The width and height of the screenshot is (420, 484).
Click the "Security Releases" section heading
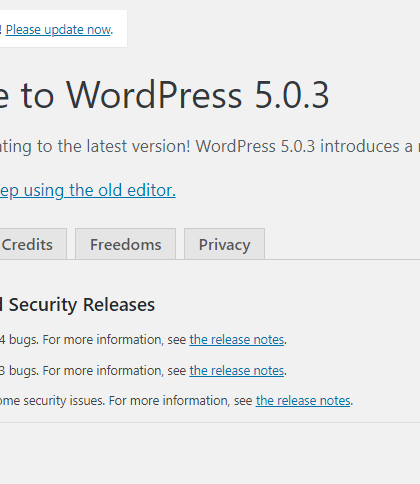77,305
